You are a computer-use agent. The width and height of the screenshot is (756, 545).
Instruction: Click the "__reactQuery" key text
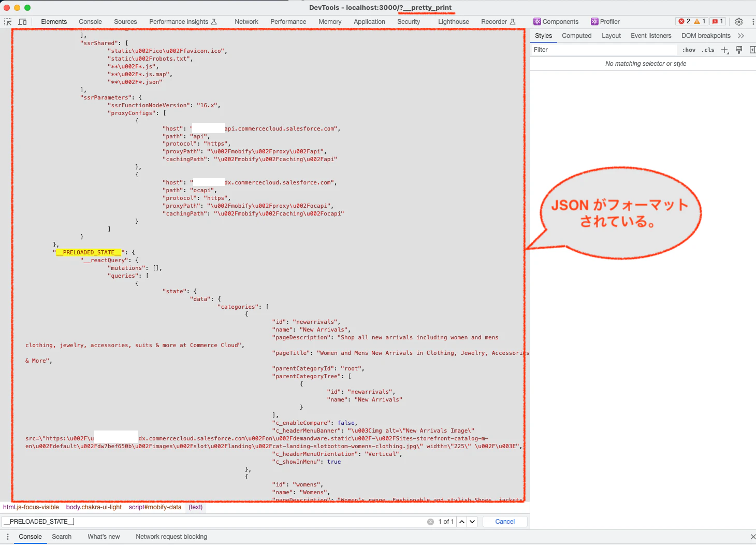(104, 260)
